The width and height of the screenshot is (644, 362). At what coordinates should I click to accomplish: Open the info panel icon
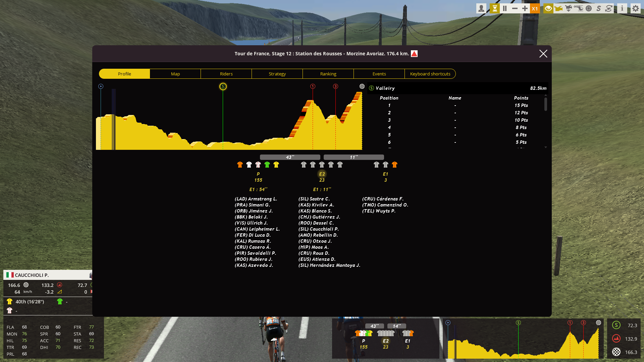tap(622, 8)
